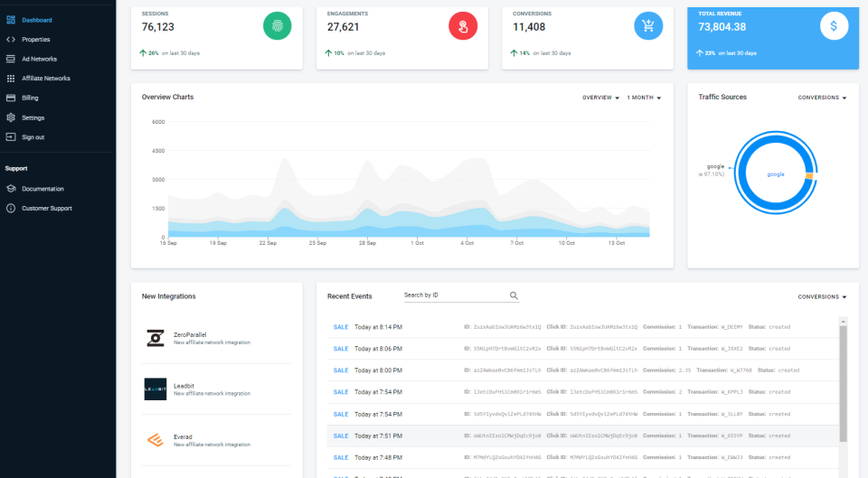Click Recent Events scrollbar thumb
868x478 pixels.
[x=843, y=383]
